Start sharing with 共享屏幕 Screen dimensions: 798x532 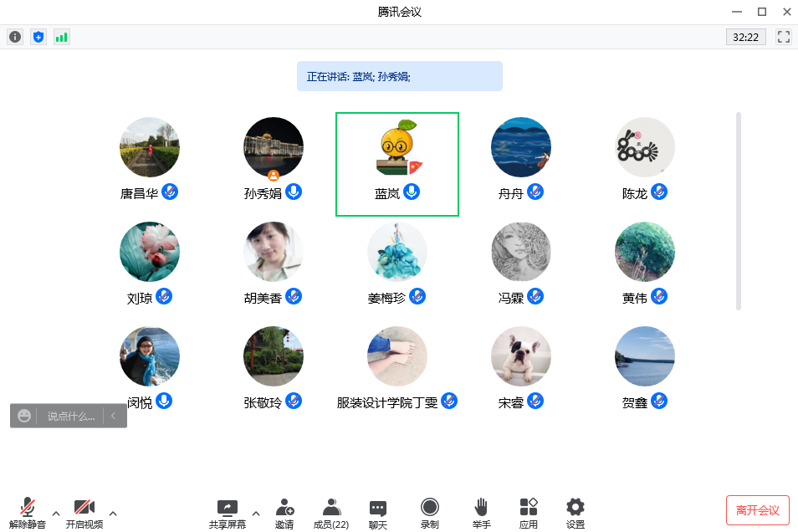pos(228,513)
